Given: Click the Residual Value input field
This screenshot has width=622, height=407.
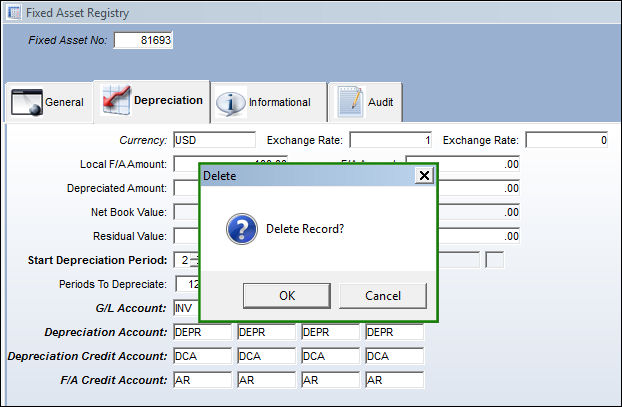Looking at the screenshot, I should pyautogui.click(x=186, y=236).
